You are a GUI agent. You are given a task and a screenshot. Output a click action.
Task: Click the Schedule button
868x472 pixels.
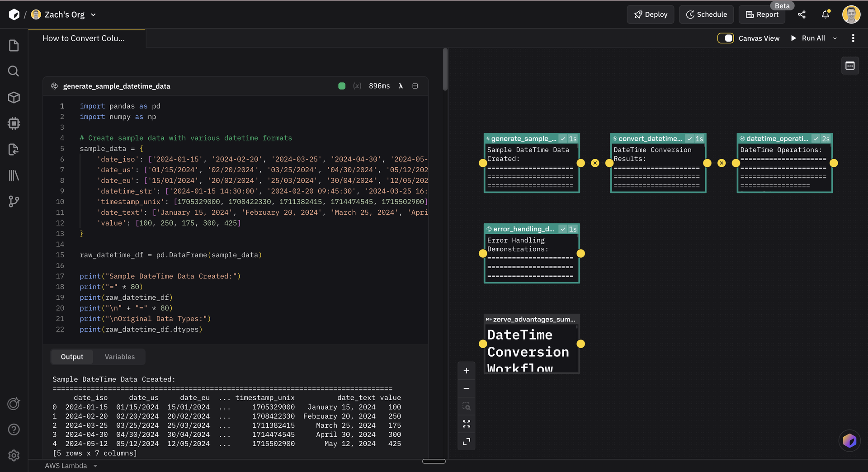click(706, 14)
